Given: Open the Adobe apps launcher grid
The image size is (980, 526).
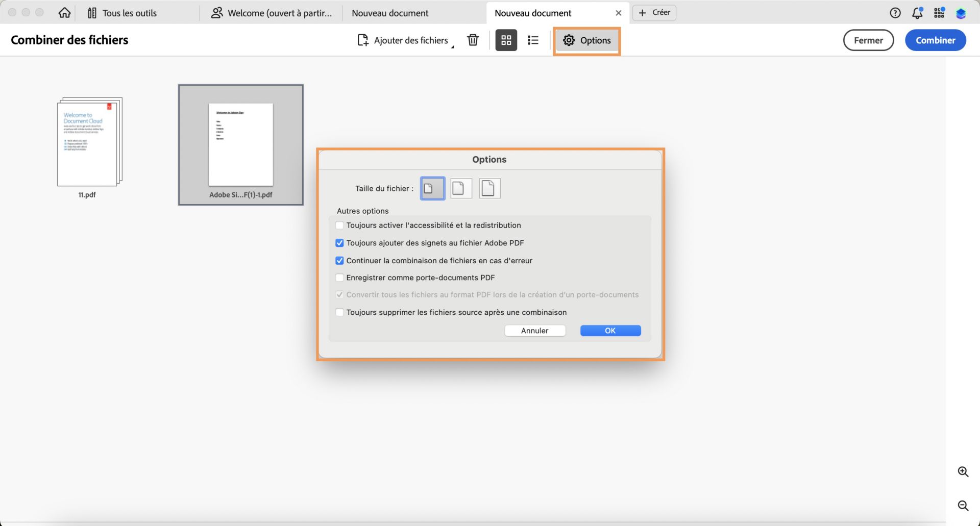Looking at the screenshot, I should coord(939,13).
